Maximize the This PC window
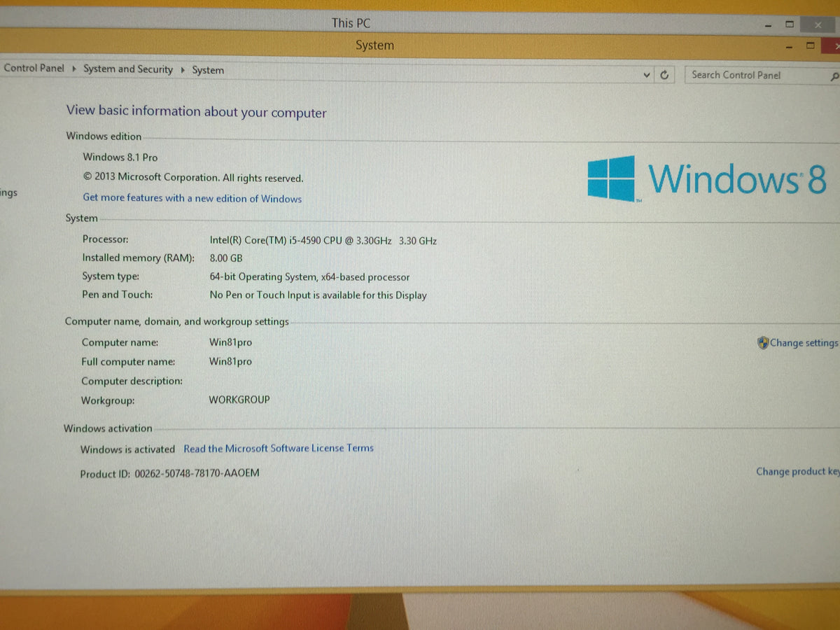Image resolution: width=840 pixels, height=630 pixels. (x=790, y=24)
